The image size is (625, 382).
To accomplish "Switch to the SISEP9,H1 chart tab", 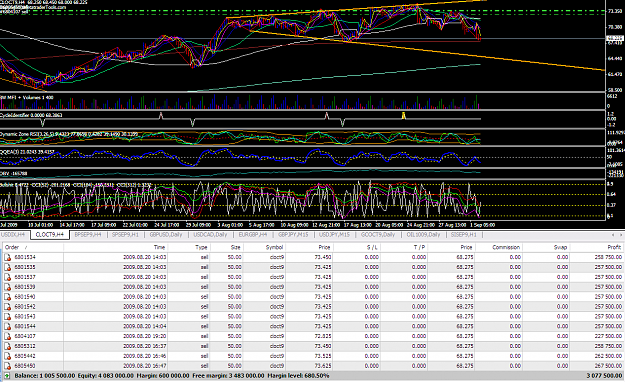I will pos(464,235).
